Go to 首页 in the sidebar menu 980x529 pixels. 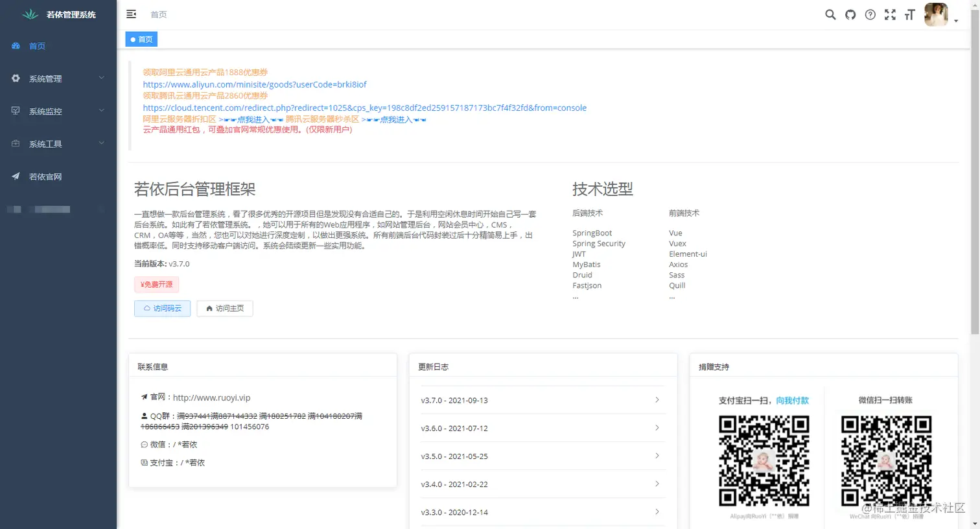pos(58,46)
